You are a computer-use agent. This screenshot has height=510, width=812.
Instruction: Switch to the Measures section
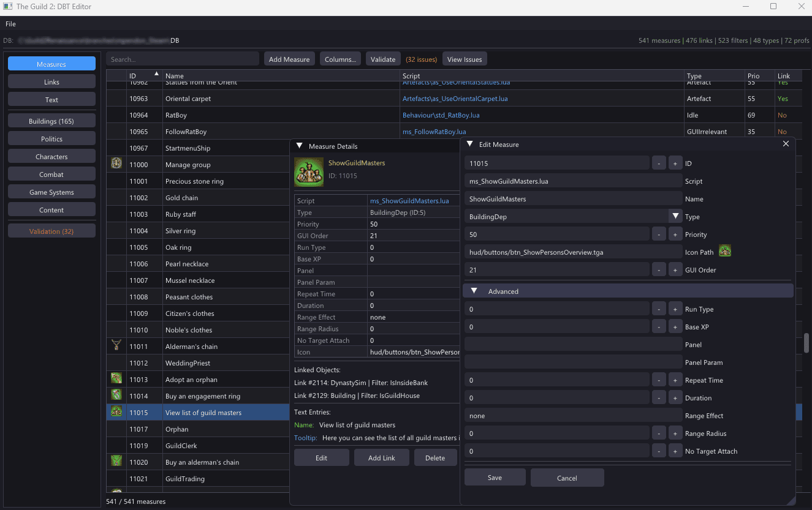51,64
